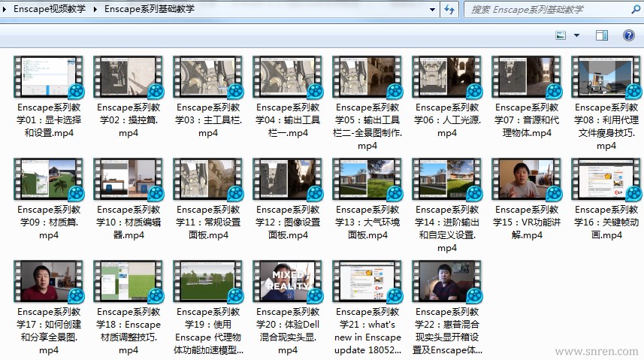Click file name 学07：音源和代理物体.mp4
The image size is (644, 360).
point(527,120)
